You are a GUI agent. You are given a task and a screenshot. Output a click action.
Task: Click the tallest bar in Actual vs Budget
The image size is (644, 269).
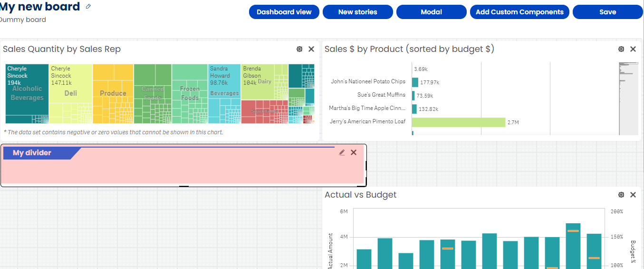pos(573,246)
